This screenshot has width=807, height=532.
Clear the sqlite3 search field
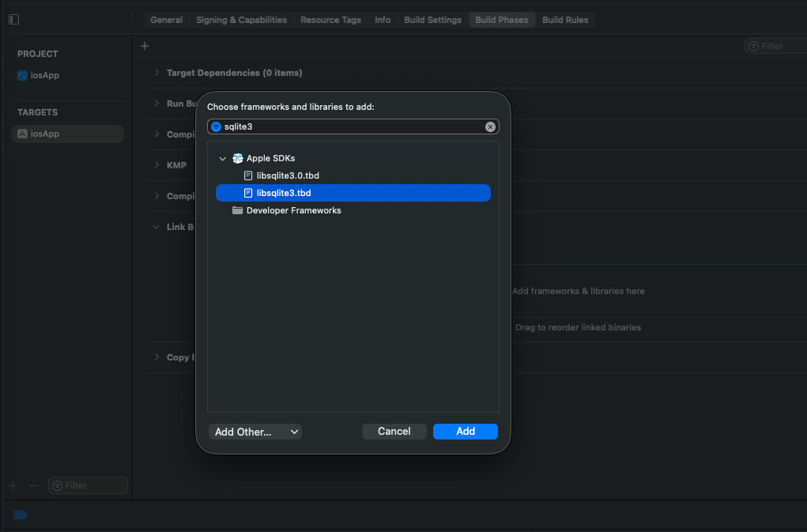(490, 127)
